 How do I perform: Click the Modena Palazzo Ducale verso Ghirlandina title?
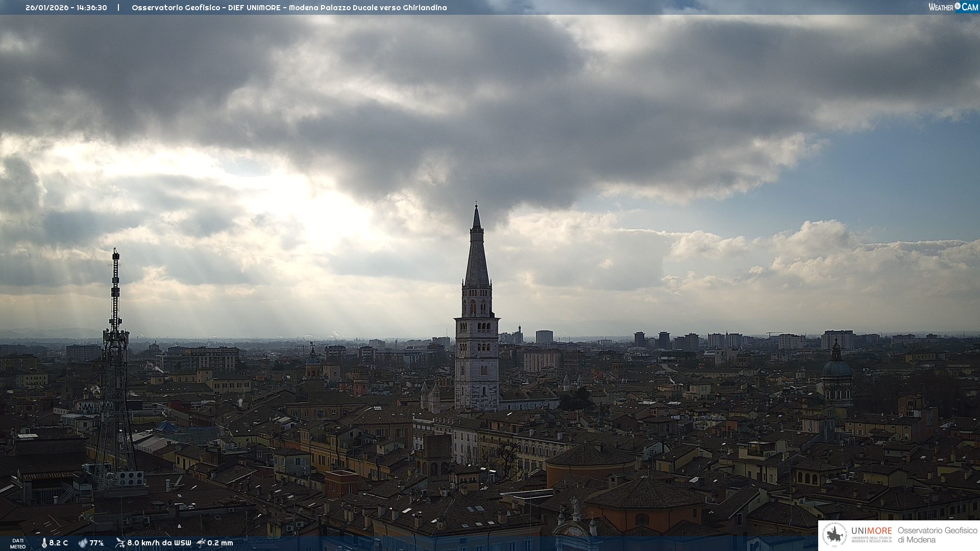click(367, 8)
